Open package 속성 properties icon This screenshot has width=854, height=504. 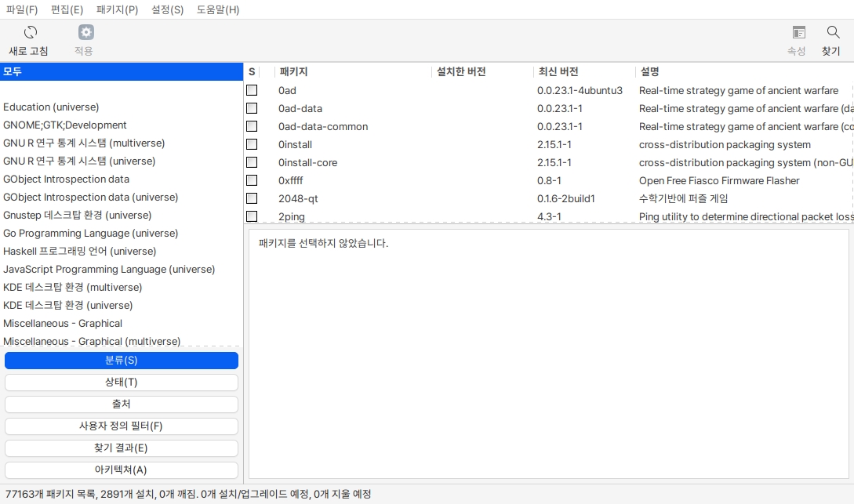point(798,33)
